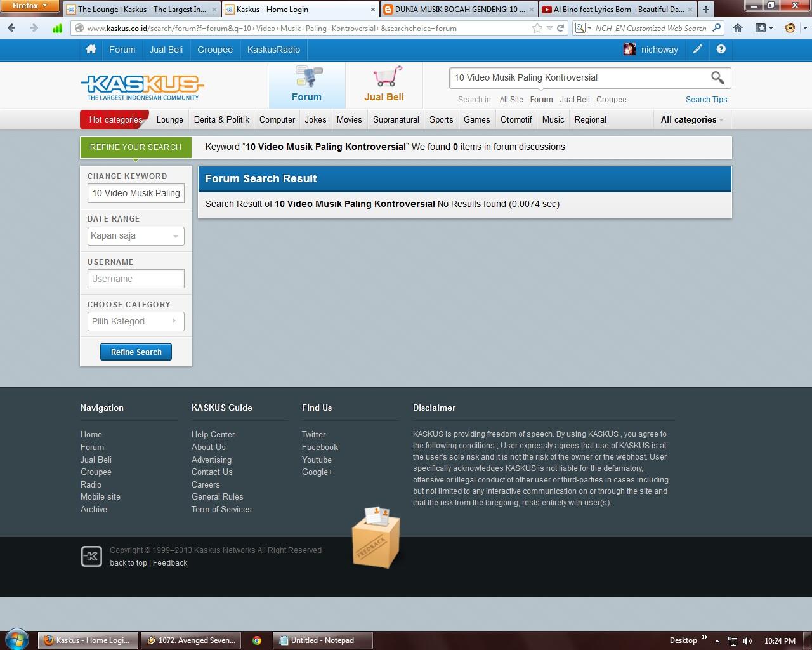The height and width of the screenshot is (650, 812).
Task: Show hidden tray icons arrow
Action: tap(717, 641)
